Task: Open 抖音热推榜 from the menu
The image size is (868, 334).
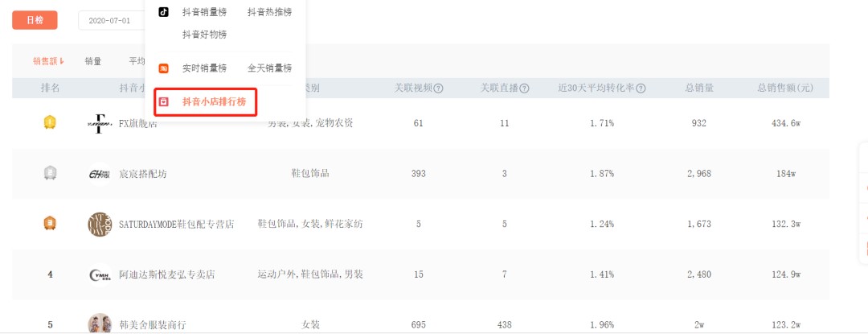Action: [x=269, y=12]
